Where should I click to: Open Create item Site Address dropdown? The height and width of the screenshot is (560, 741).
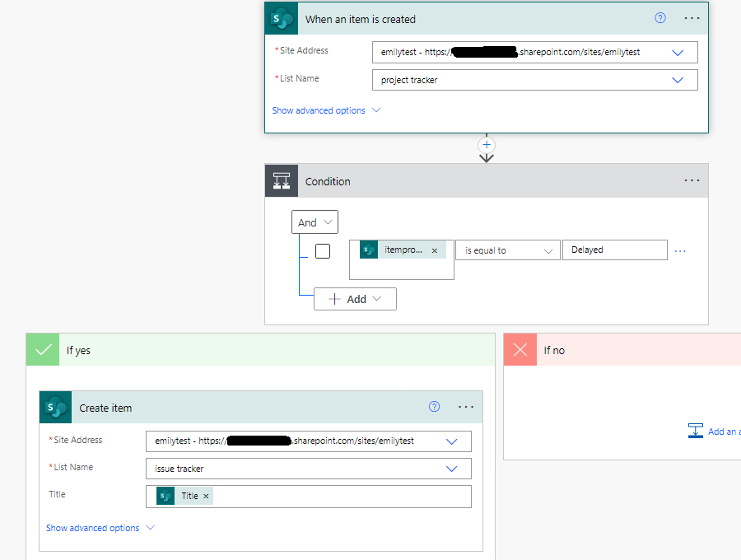(451, 441)
